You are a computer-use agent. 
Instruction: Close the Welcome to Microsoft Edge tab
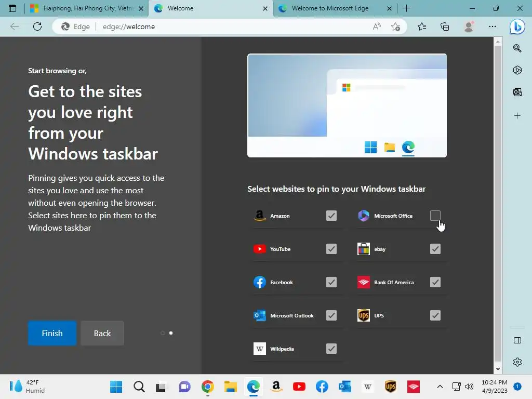pos(390,8)
